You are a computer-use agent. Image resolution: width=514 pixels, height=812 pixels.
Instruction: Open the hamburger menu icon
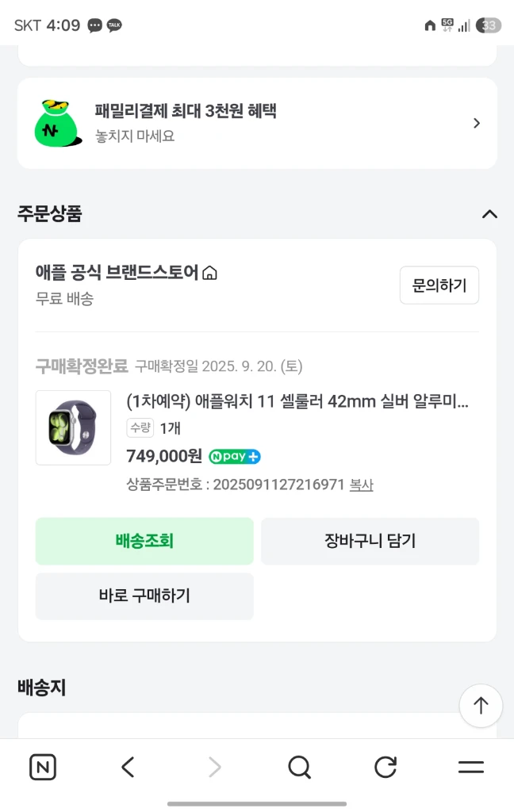pyautogui.click(x=471, y=767)
